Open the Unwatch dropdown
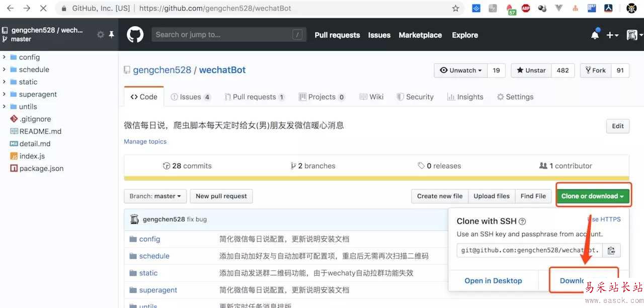644x308 pixels. click(461, 70)
